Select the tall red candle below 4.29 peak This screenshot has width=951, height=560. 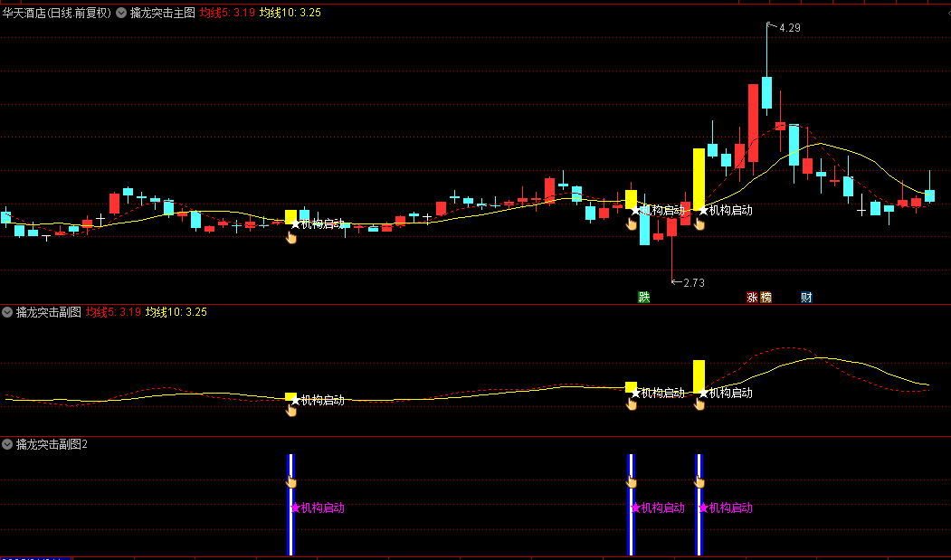click(753, 123)
